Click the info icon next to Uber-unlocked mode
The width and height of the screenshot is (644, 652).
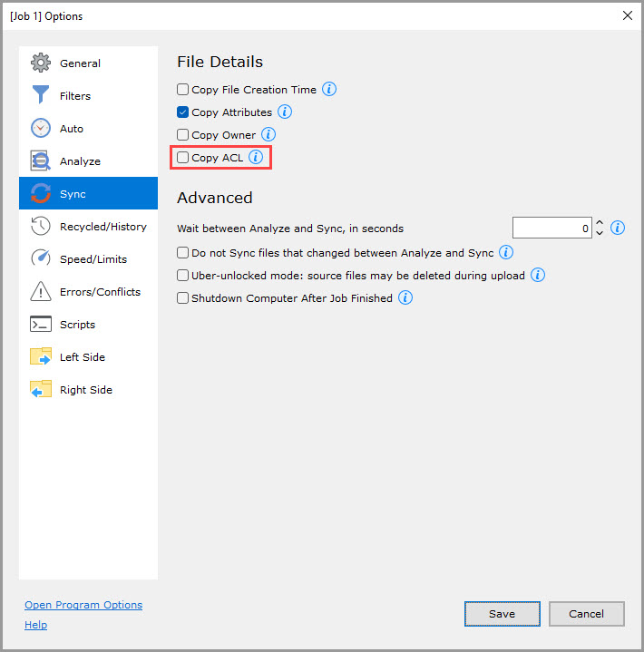pos(538,276)
